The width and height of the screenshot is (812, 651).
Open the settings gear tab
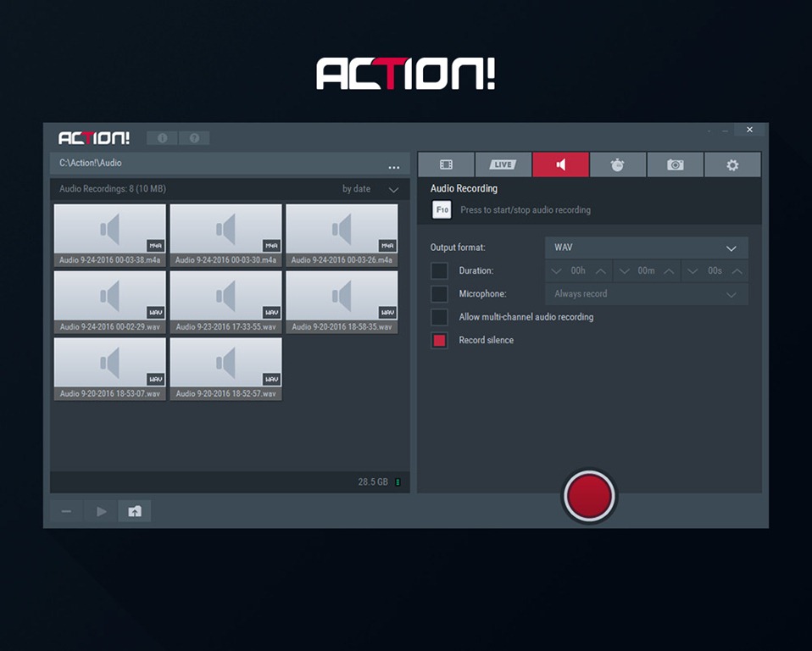[732, 164]
